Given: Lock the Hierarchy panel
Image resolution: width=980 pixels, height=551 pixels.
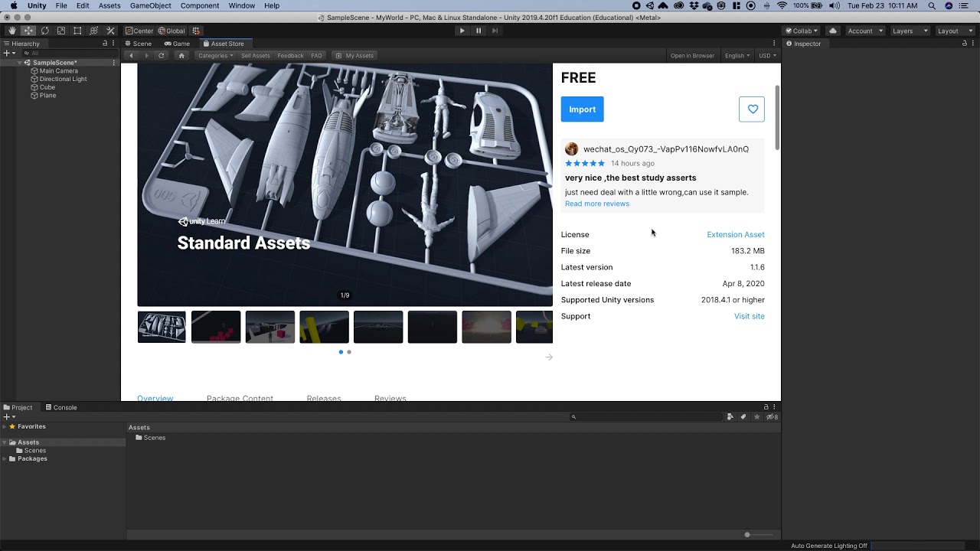Looking at the screenshot, I should click(105, 44).
